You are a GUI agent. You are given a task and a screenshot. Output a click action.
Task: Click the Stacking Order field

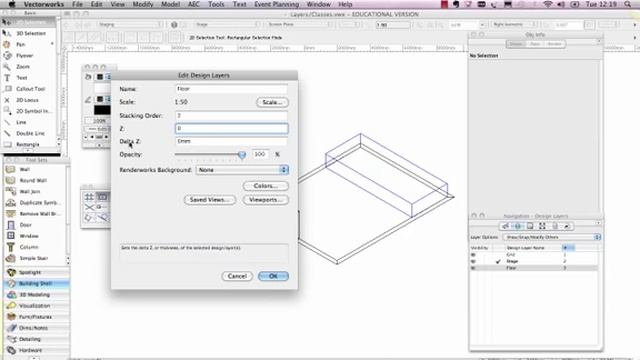point(231,116)
